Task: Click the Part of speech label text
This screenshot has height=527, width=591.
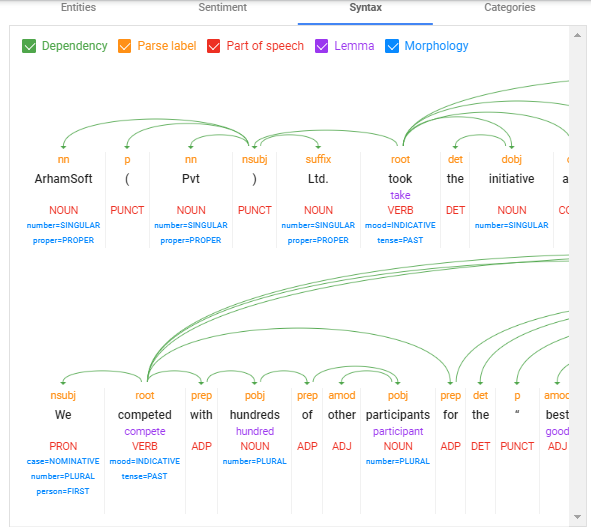Action: (x=265, y=46)
